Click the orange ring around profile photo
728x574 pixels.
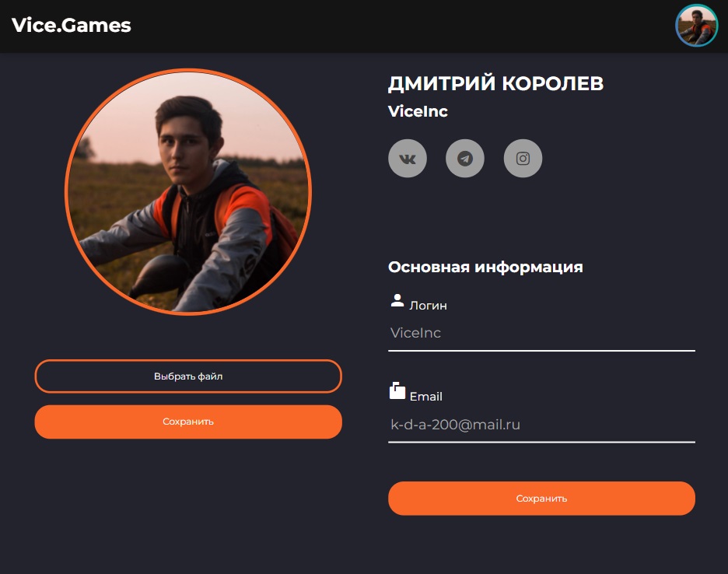point(188,70)
